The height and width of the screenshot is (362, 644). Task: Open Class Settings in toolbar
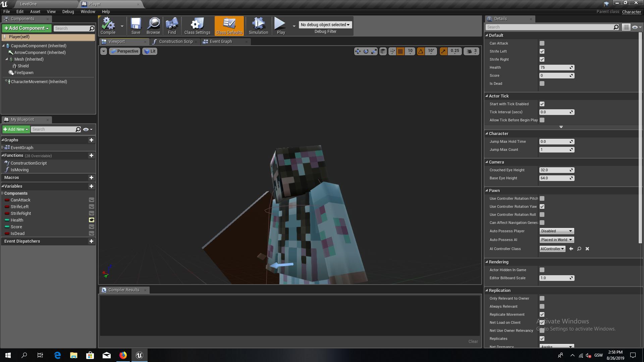[x=197, y=25]
